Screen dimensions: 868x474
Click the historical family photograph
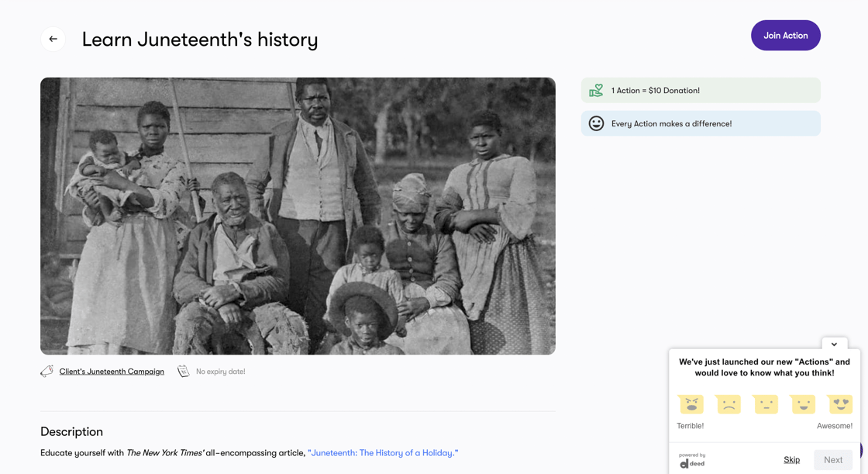298,216
